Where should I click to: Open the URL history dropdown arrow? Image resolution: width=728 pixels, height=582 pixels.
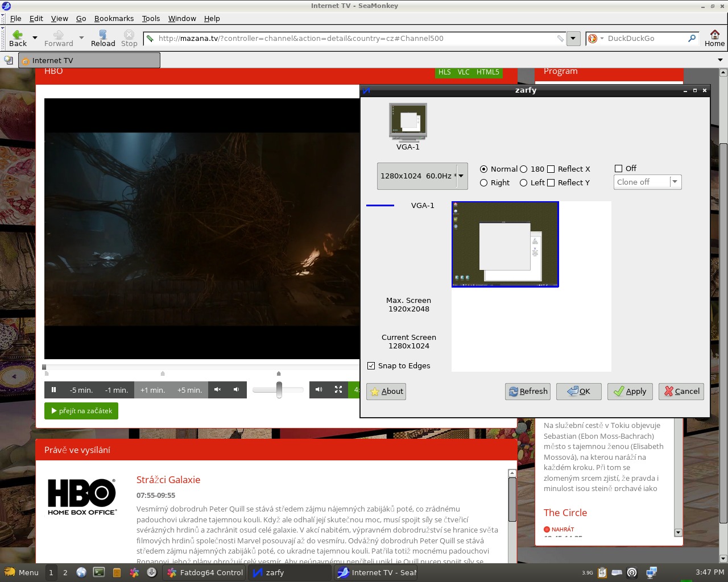coord(573,39)
